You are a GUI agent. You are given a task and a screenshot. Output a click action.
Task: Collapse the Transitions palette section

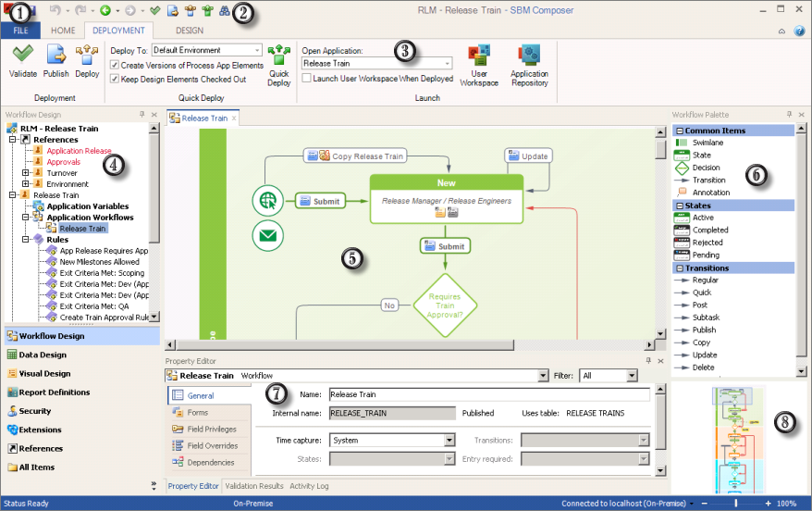(680, 268)
